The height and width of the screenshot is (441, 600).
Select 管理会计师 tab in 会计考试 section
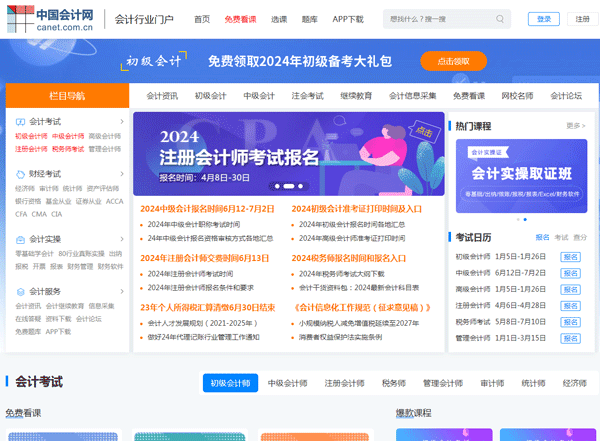coord(443,383)
